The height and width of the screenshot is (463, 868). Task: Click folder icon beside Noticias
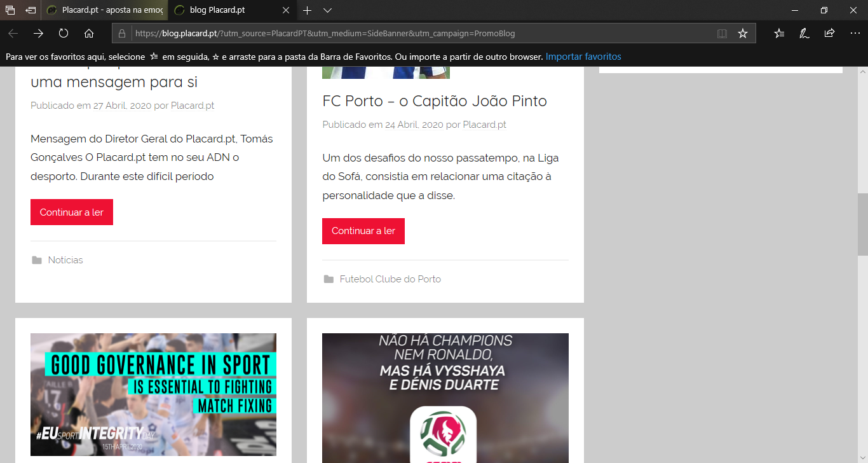37,260
